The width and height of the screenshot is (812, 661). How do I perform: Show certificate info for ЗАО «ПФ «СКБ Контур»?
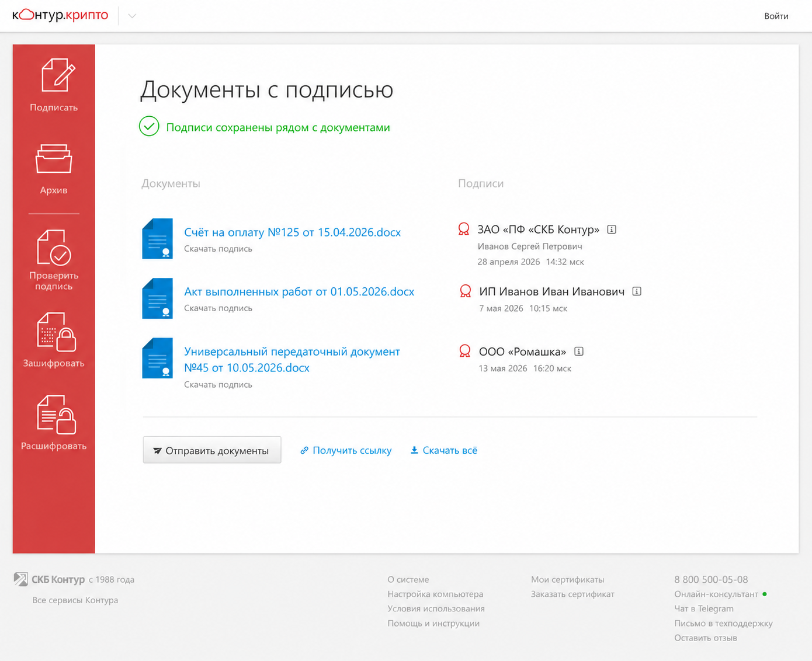(612, 229)
